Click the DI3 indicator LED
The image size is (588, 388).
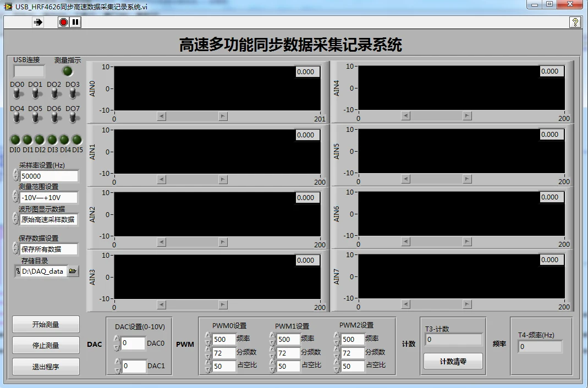[x=52, y=140]
